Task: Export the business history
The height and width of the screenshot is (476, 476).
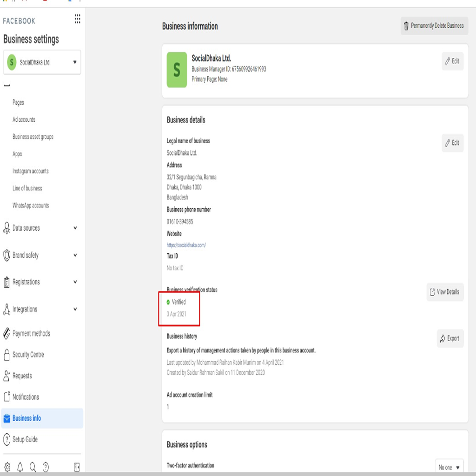Action: click(x=450, y=338)
